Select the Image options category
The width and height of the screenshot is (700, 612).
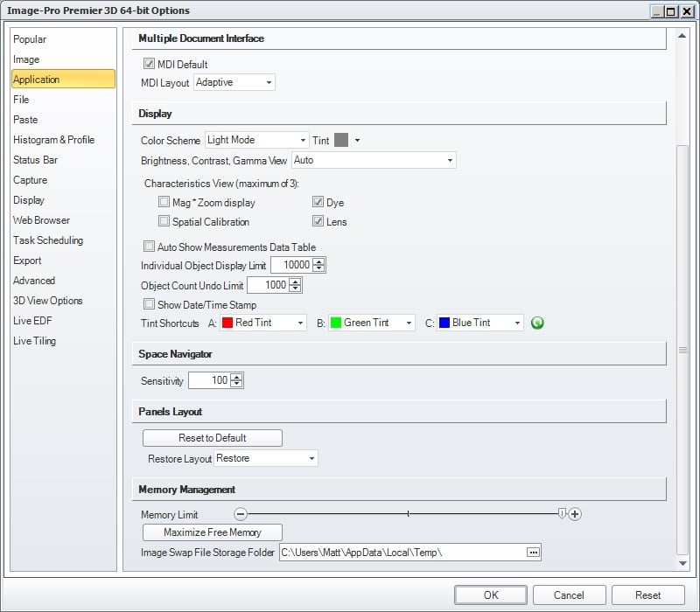point(63,59)
